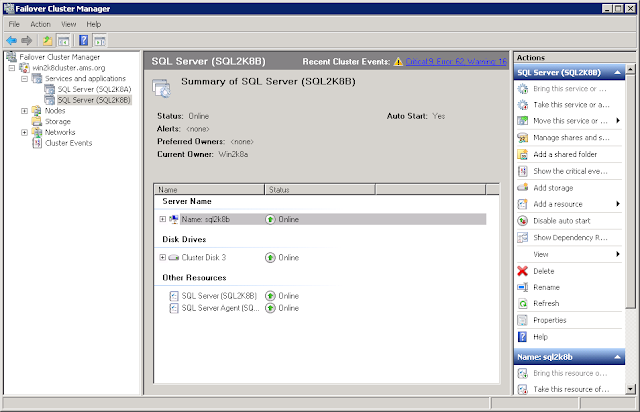Select SQL Server (SQL2K8A) in the tree
The height and width of the screenshot is (412, 640).
tap(94, 89)
